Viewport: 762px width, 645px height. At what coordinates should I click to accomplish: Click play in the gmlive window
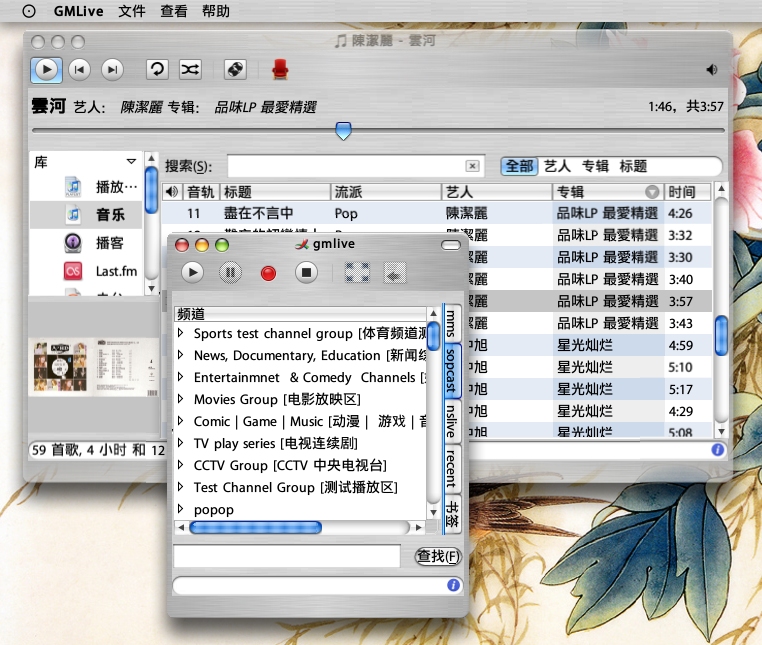pyautogui.click(x=193, y=273)
